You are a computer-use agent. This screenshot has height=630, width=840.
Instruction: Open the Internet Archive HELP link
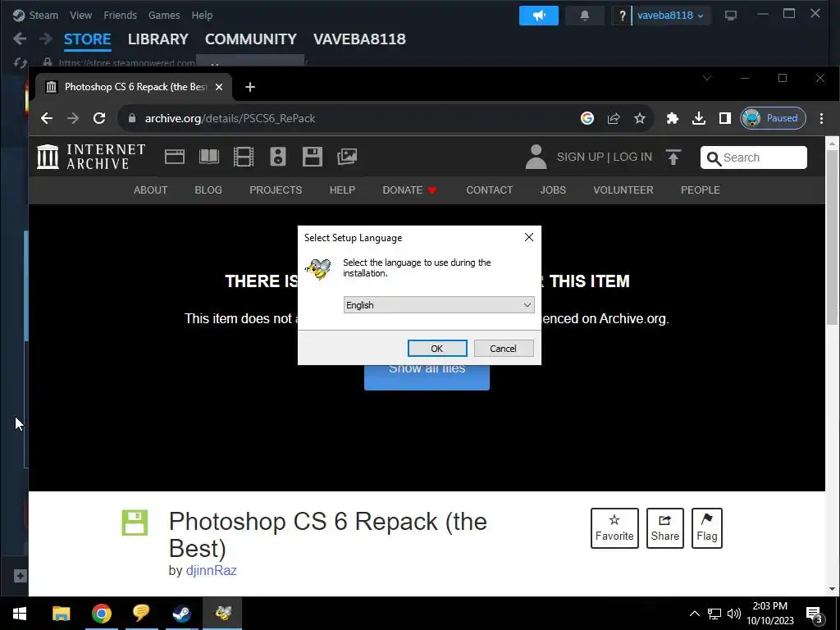tap(342, 189)
